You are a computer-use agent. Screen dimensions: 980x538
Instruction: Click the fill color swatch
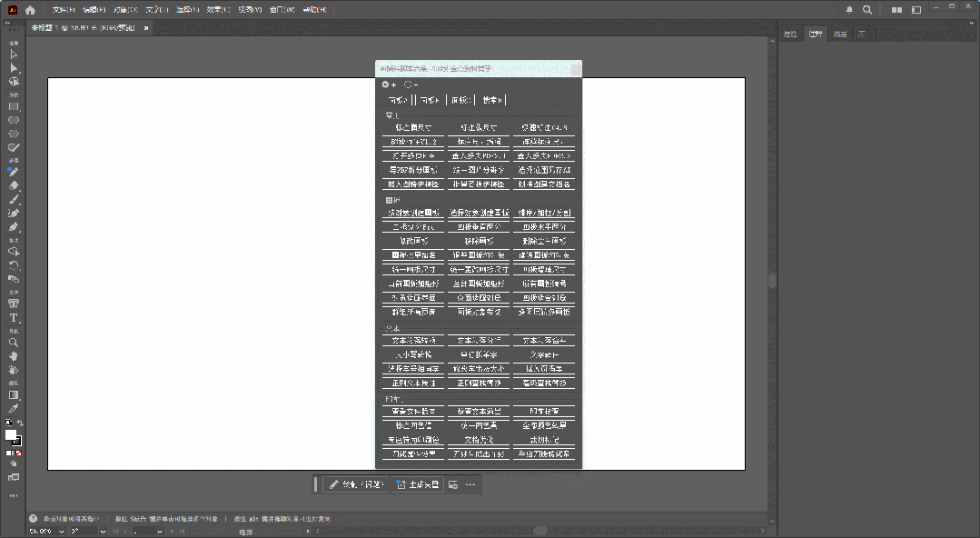click(11, 434)
